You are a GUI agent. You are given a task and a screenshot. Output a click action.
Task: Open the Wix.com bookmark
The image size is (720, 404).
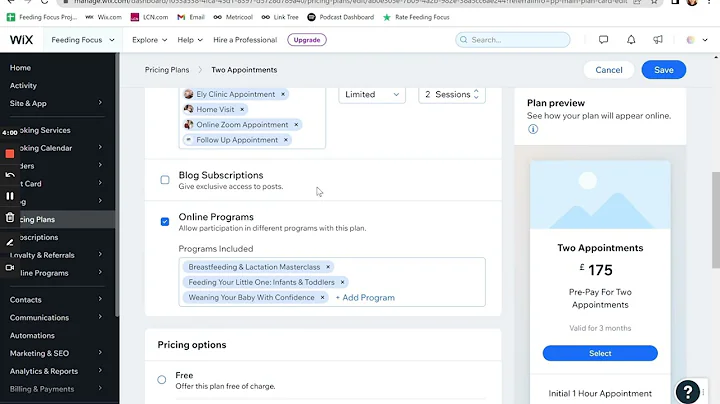(104, 17)
